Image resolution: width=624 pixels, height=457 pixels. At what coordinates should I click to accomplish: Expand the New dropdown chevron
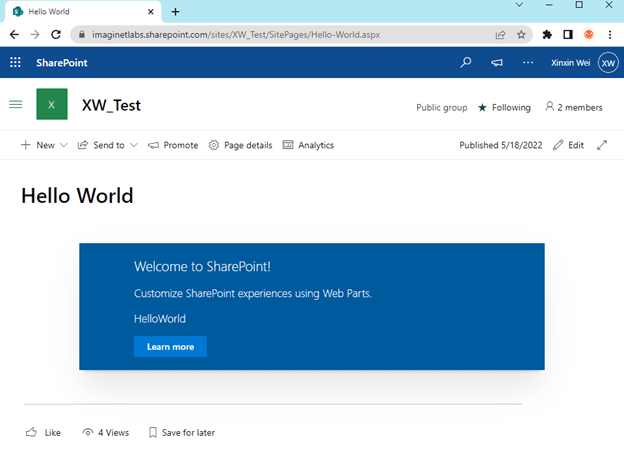point(64,145)
